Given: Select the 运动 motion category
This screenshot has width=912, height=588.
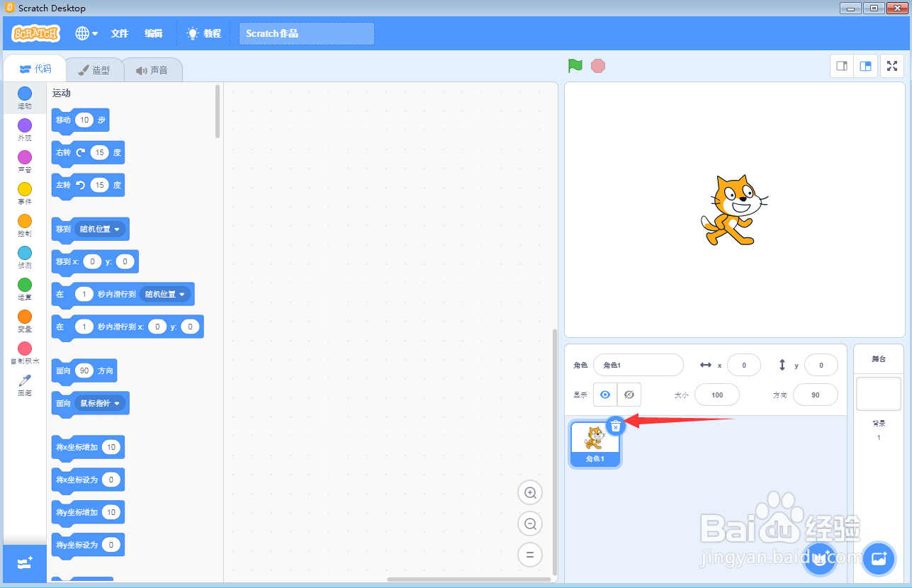Looking at the screenshot, I should tap(25, 98).
